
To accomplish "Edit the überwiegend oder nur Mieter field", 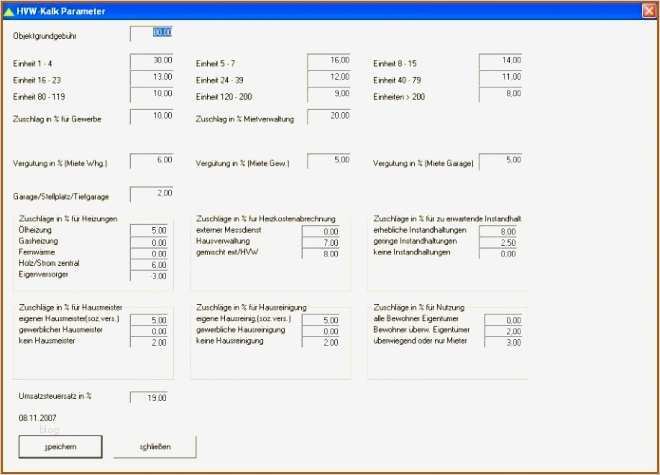I will pyautogui.click(x=503, y=342).
